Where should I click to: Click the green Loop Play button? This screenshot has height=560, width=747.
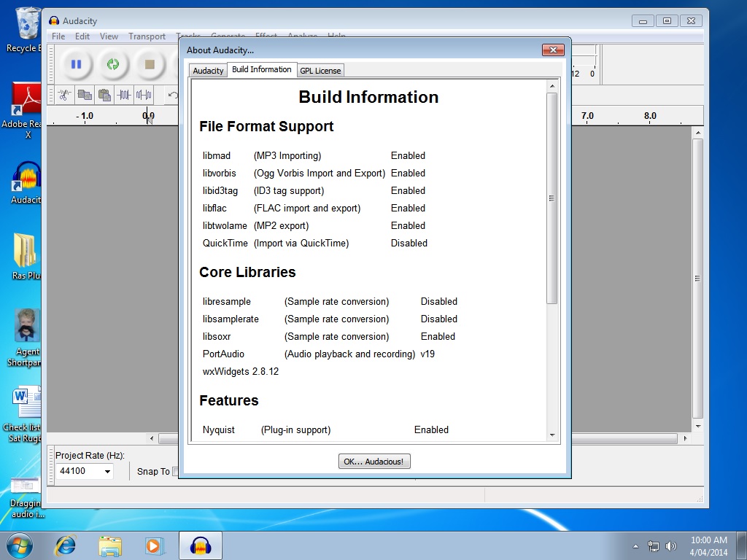point(113,64)
